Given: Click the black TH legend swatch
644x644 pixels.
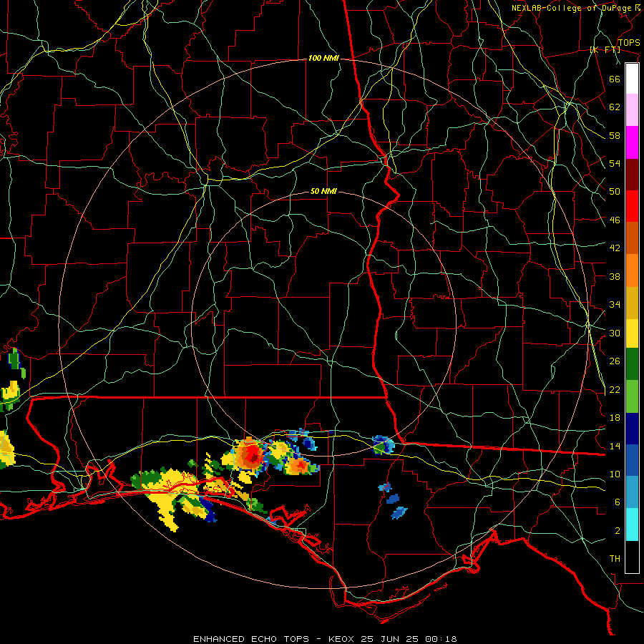Looking at the screenshot, I should (632, 557).
